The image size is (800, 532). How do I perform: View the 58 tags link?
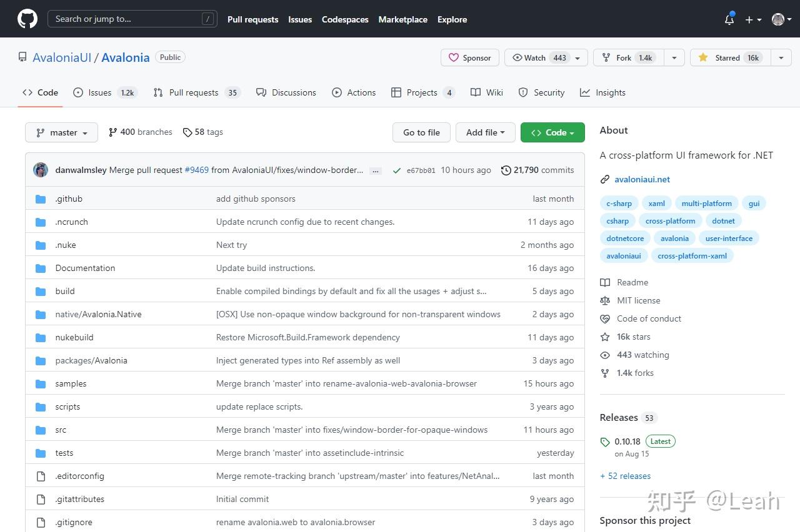point(202,132)
